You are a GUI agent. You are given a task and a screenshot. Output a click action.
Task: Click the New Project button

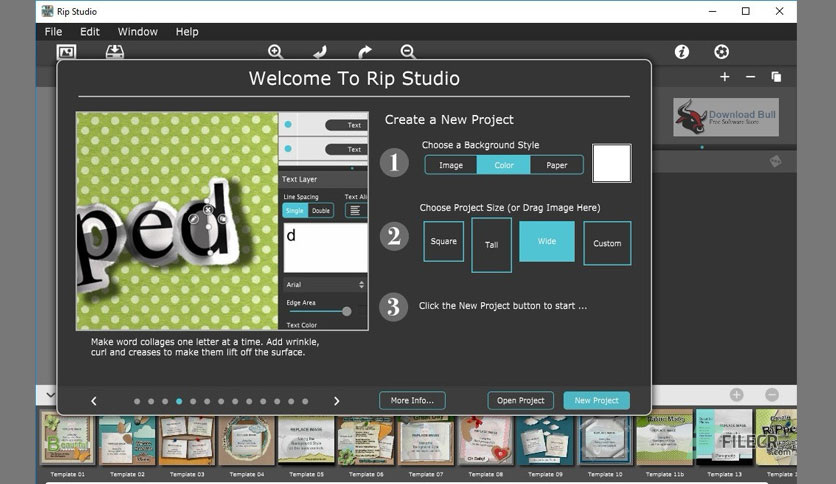pos(597,400)
